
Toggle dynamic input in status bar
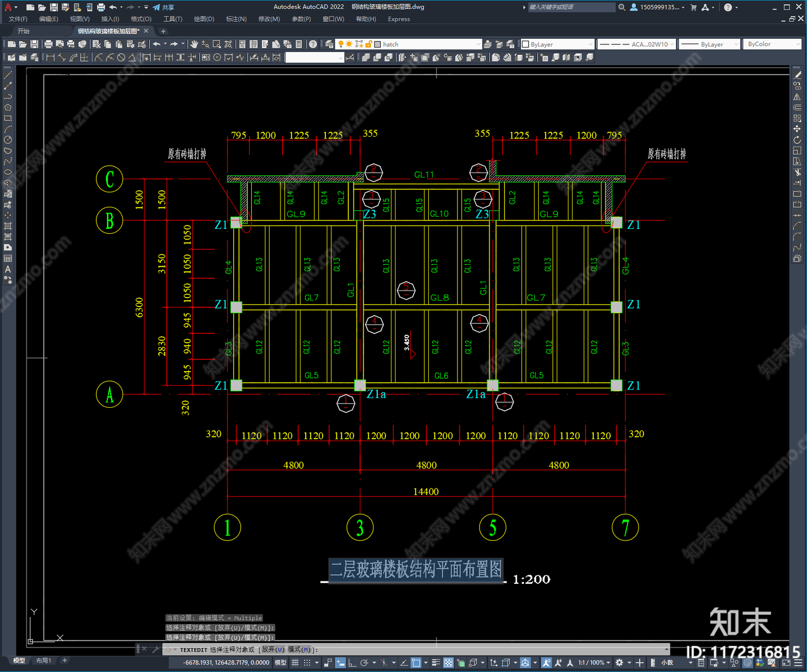coord(340,662)
